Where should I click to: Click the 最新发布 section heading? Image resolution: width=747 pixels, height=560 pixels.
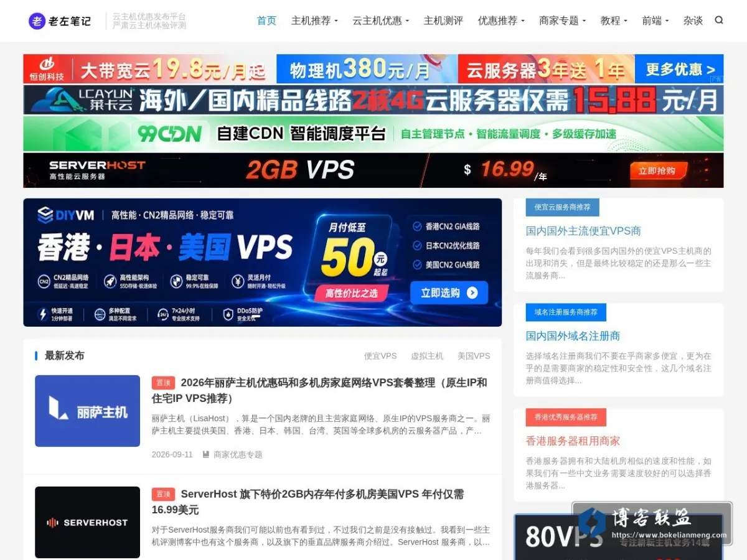64,356
